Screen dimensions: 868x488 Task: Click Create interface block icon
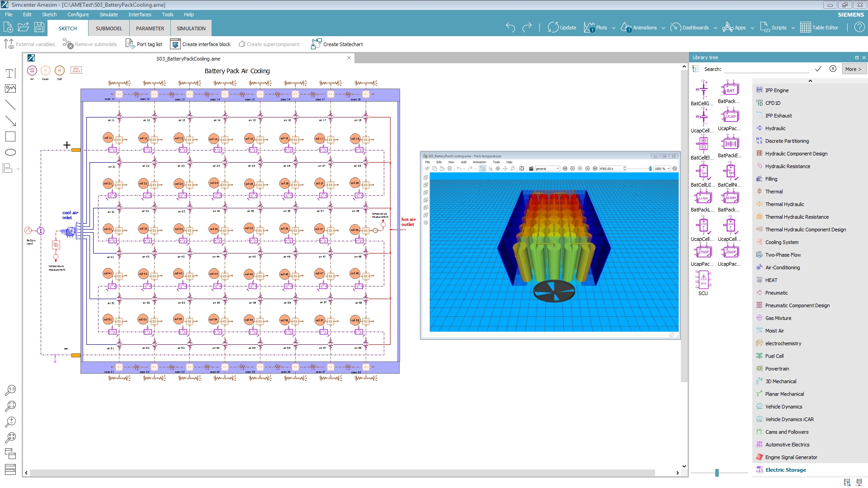click(175, 44)
